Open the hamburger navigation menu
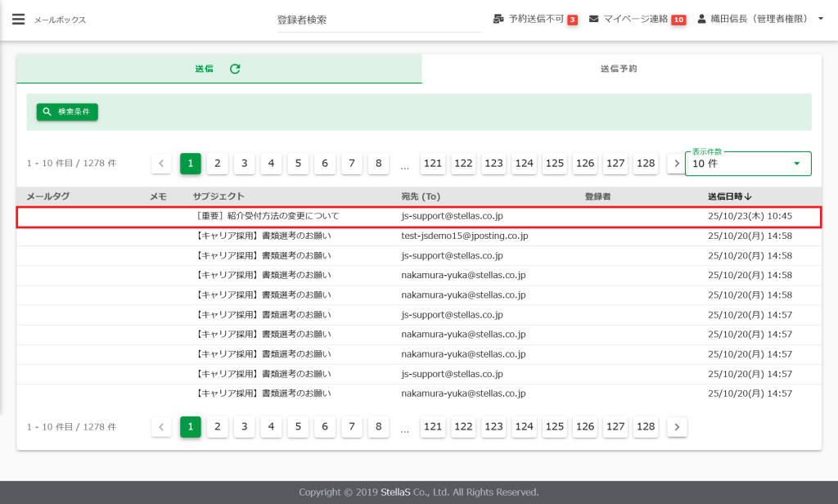Viewport: 838px width, 504px height. [18, 19]
